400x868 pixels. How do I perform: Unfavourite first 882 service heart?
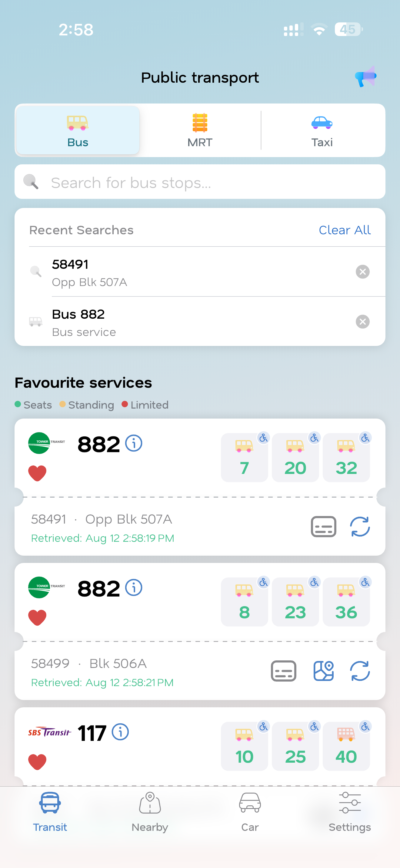[x=37, y=473]
